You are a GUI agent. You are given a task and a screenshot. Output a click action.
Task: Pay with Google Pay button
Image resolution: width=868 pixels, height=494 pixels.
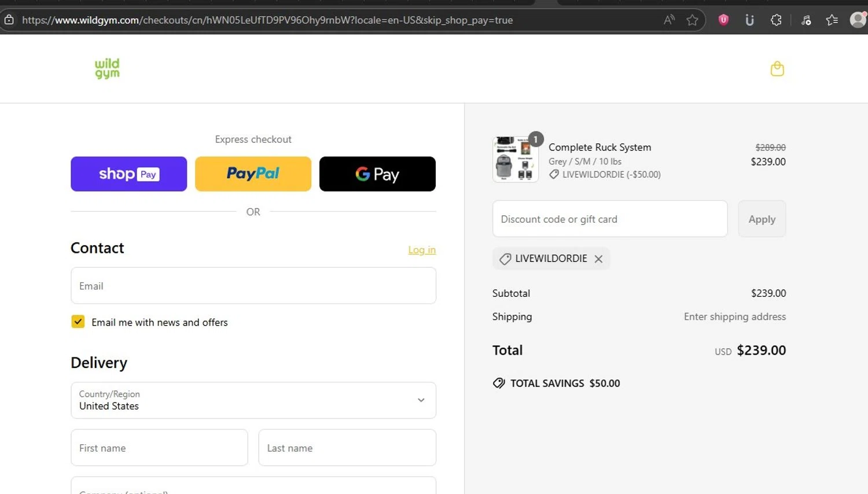point(377,174)
